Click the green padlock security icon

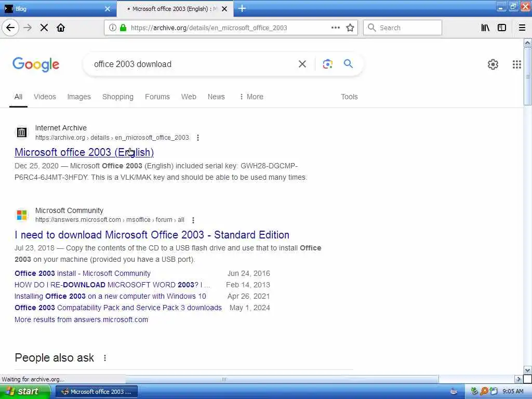[x=123, y=28]
